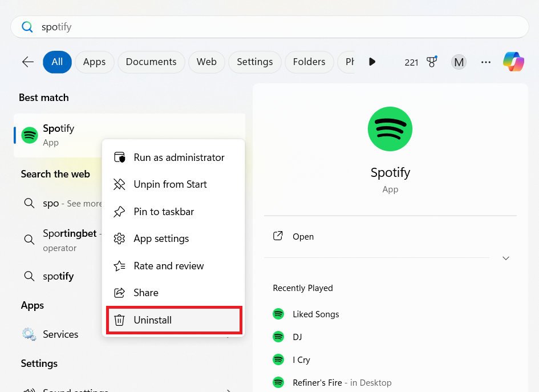
Task: Select Run as administrator
Action: click(173, 157)
